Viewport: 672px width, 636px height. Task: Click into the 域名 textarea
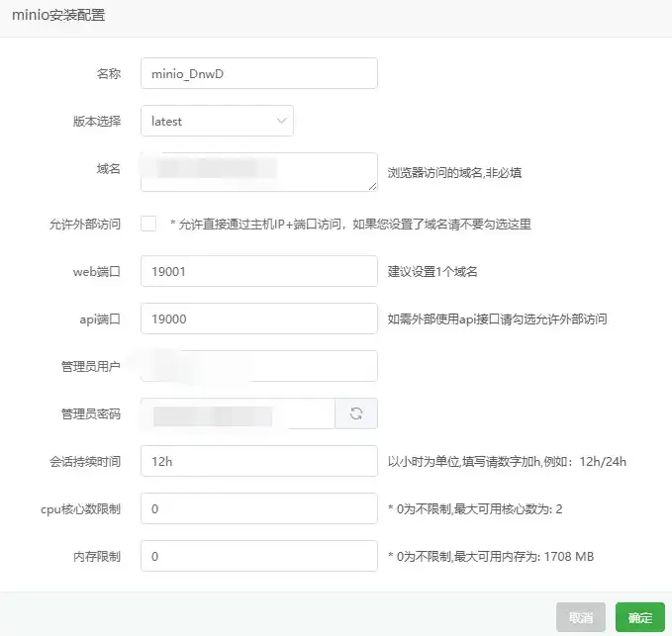tap(259, 172)
